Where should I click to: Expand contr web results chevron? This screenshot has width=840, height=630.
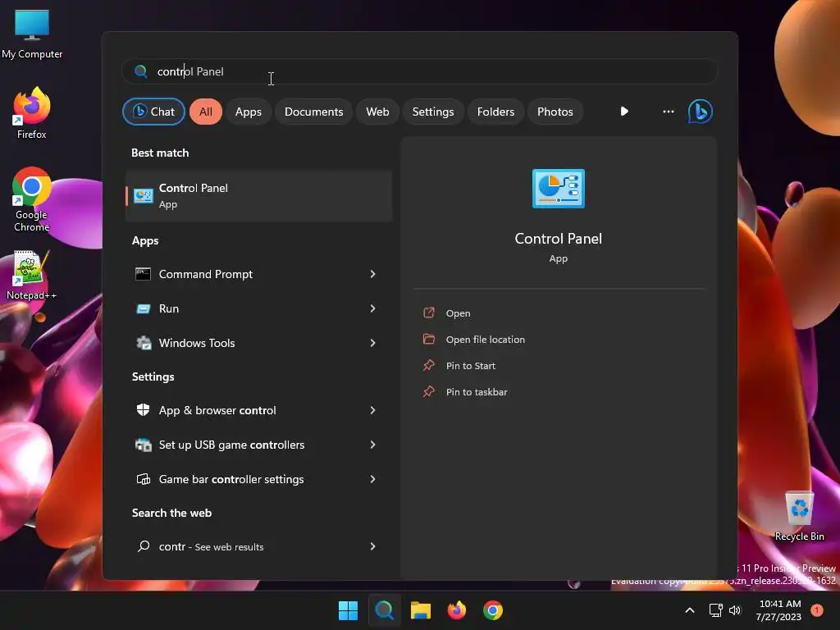point(373,546)
